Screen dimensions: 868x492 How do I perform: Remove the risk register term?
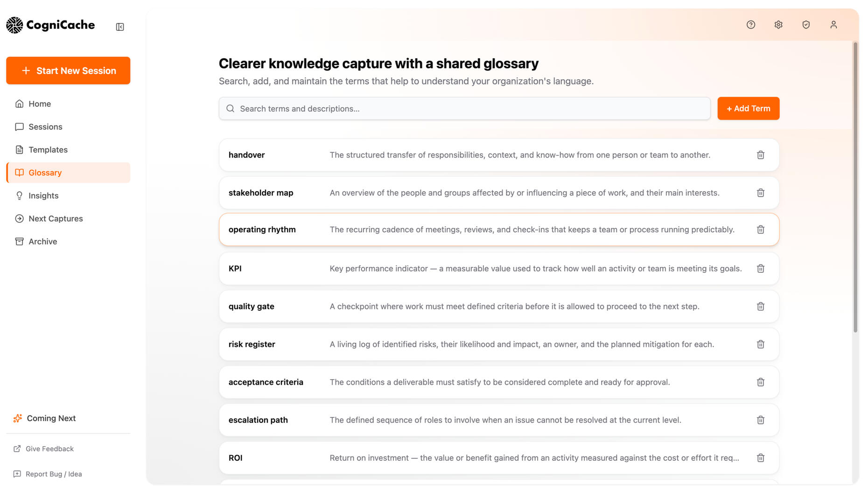click(x=761, y=344)
